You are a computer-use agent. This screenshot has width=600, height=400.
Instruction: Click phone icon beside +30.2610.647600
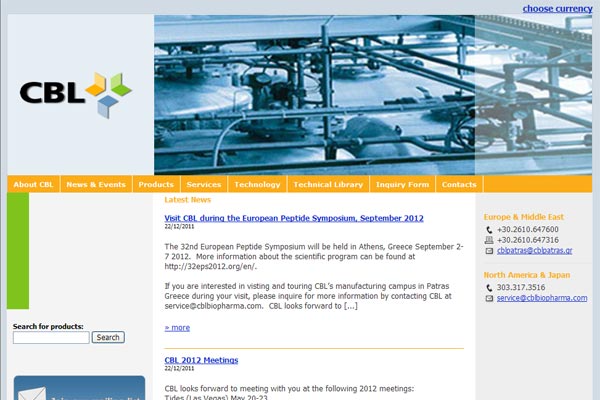pos(489,230)
